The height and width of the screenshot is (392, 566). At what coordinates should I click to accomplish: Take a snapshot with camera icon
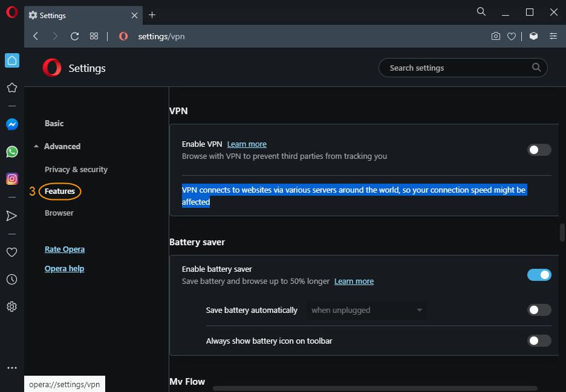coord(496,36)
